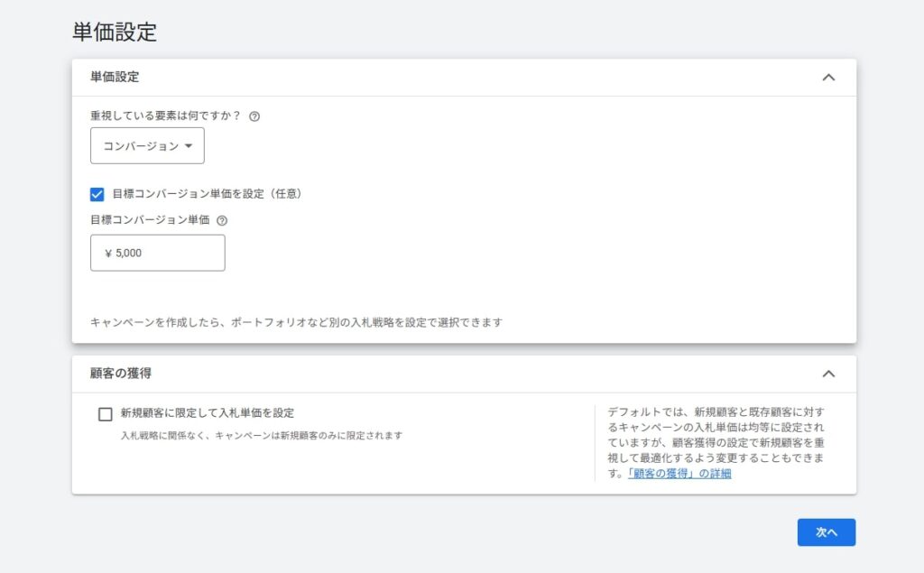Click help icon next to 目標コンバージョン単価 label
Image resolution: width=924 pixels, height=573 pixels.
(x=222, y=220)
